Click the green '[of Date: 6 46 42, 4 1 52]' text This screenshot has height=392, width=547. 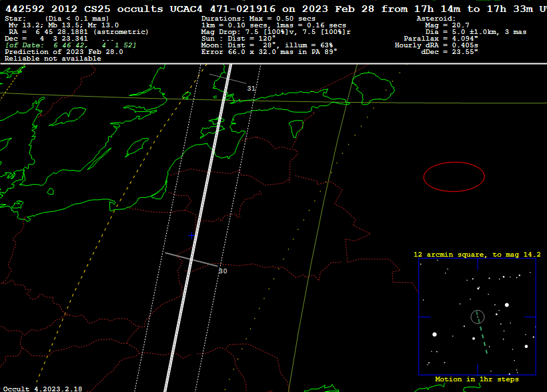point(71,45)
